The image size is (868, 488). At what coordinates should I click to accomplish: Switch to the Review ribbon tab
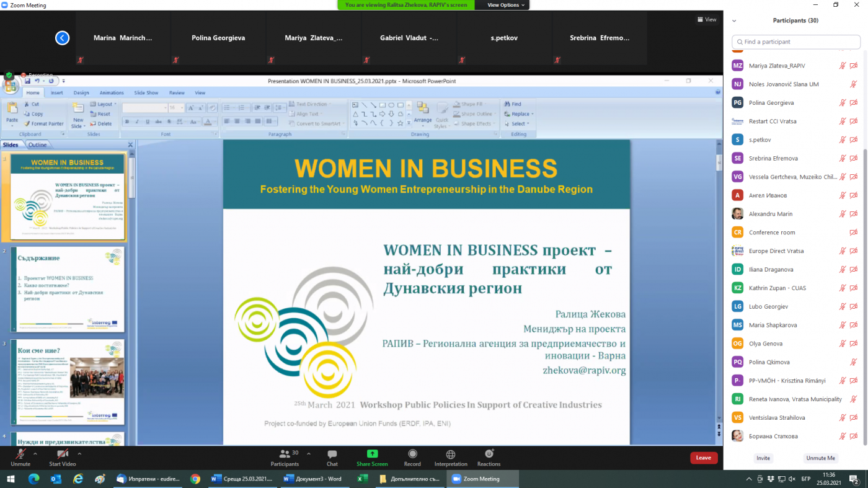(177, 93)
